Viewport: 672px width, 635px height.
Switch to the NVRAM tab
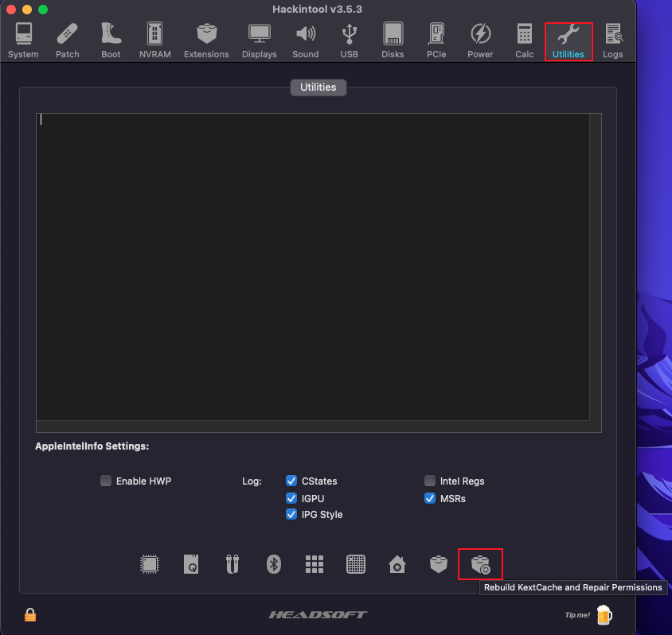(x=155, y=40)
